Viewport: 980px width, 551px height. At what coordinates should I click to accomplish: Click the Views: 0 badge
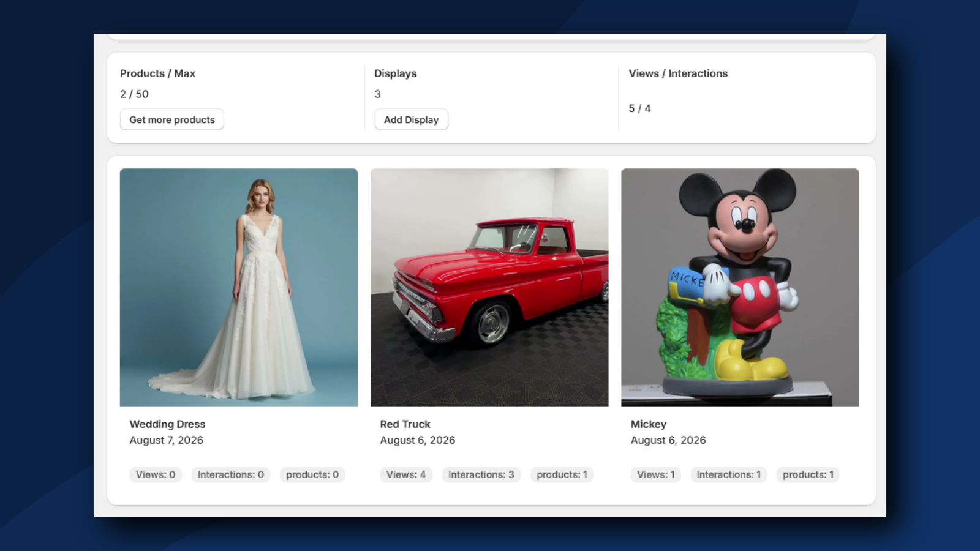pos(156,474)
